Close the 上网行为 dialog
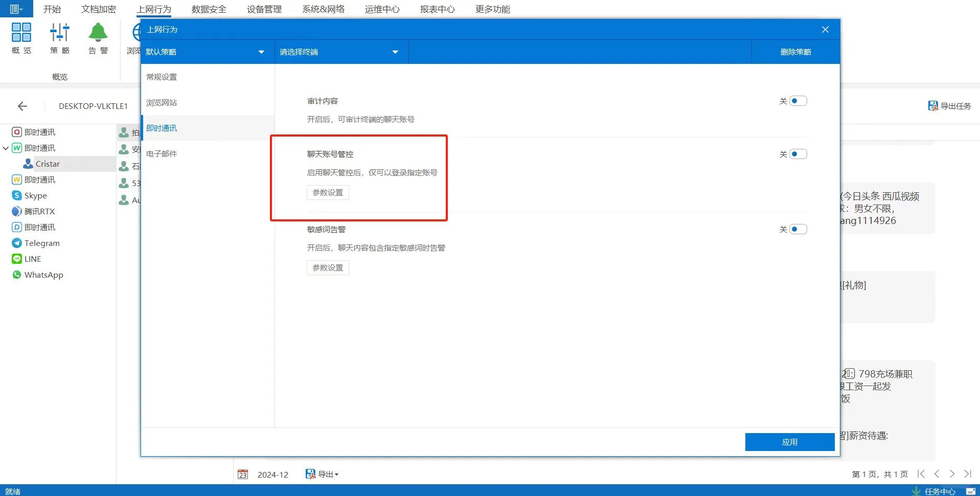 pyautogui.click(x=825, y=30)
